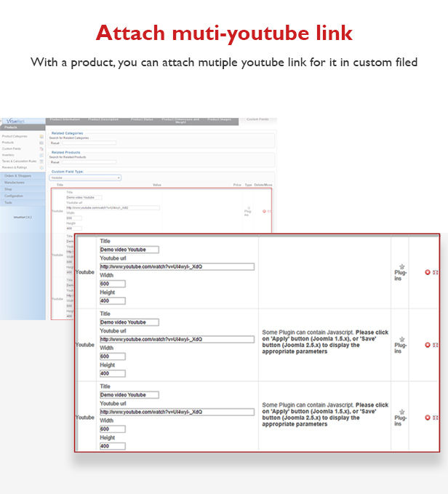The image size is (448, 494).
Task: Click the Taxes & Calculation Rules icon
Action: (x=41, y=162)
